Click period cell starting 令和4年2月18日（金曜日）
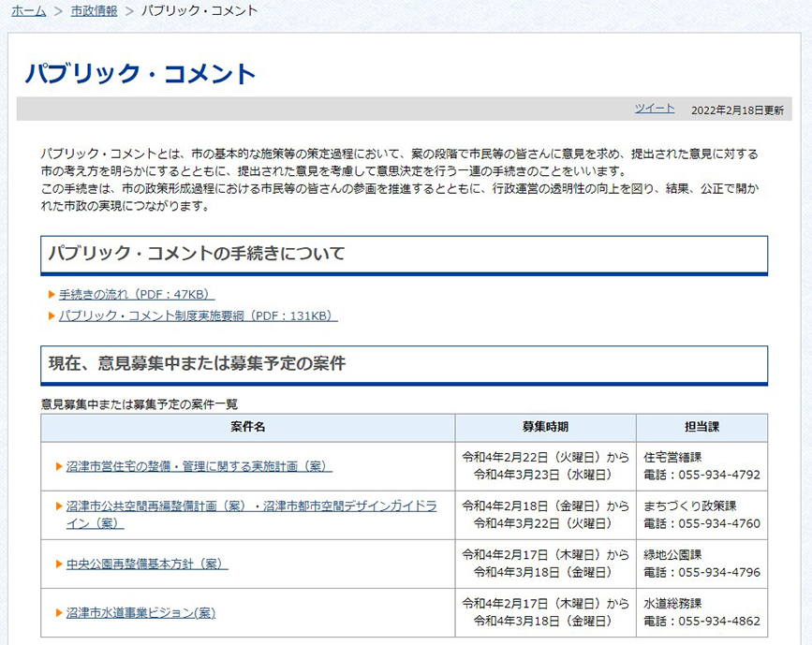 546,515
